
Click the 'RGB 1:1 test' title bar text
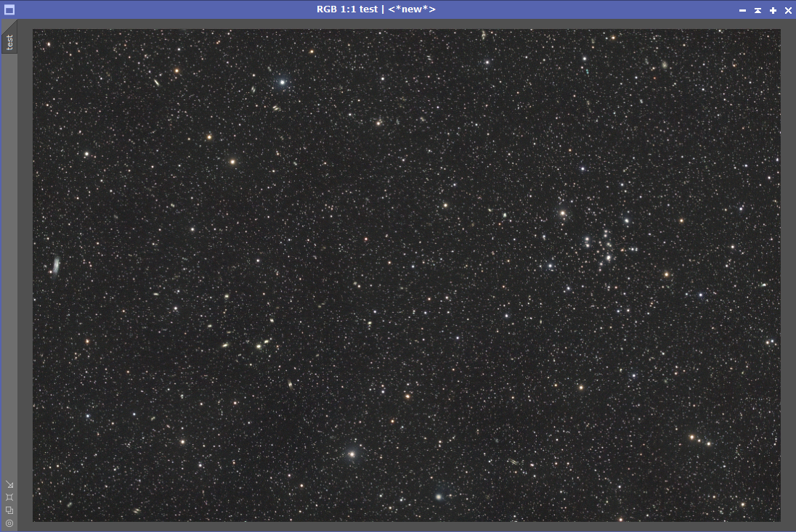click(347, 9)
